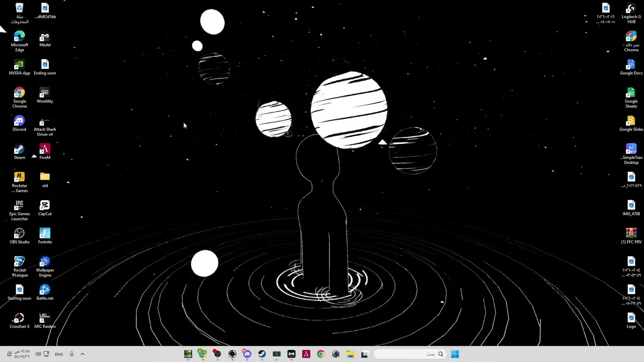The width and height of the screenshot is (644, 362).
Task: Select the Steam desktop shortcut
Action: tap(19, 152)
